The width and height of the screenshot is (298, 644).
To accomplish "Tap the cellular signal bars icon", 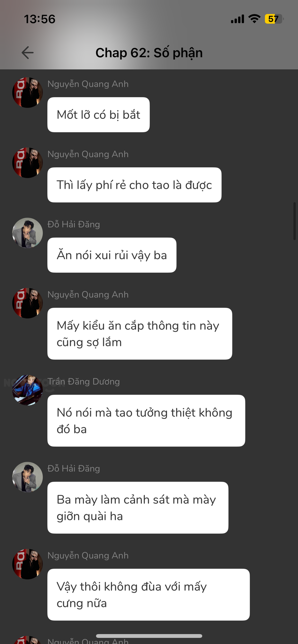I will coord(238,19).
